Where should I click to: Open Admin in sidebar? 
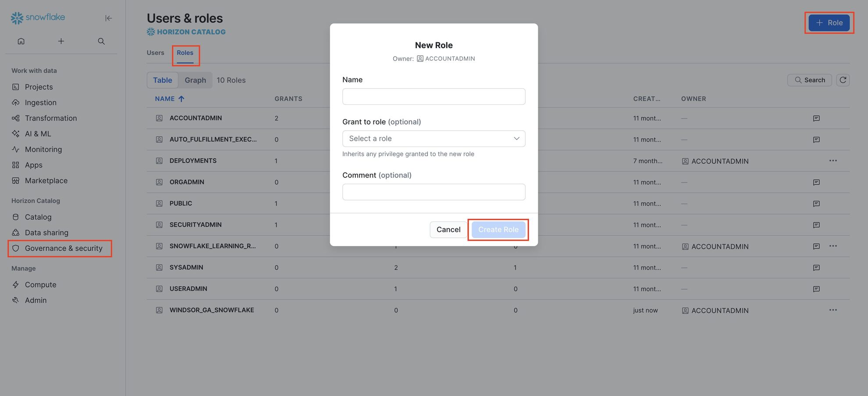36,300
